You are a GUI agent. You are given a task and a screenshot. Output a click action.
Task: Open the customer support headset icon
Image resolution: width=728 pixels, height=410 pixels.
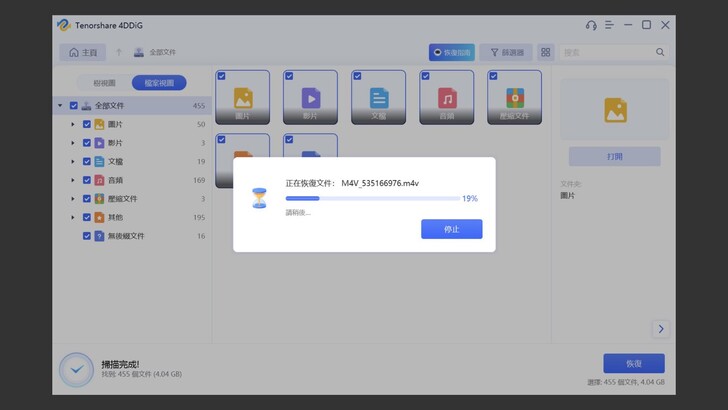pyautogui.click(x=591, y=25)
